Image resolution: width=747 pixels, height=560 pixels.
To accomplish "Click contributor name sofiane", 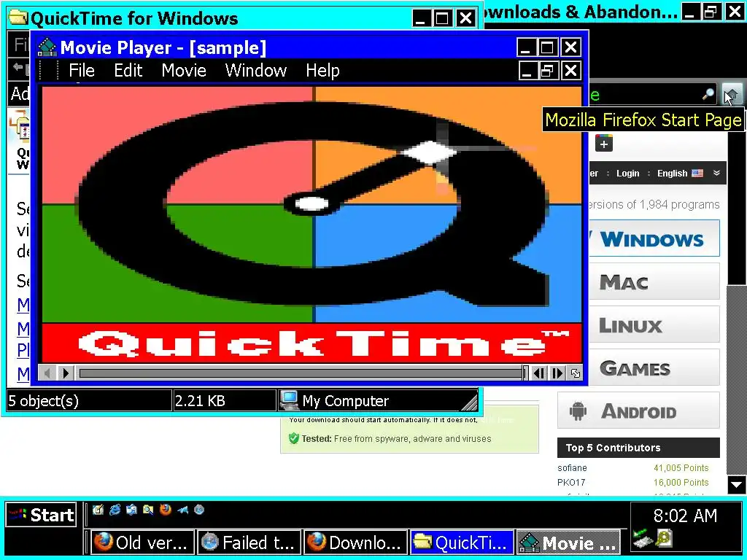I will pyautogui.click(x=572, y=468).
